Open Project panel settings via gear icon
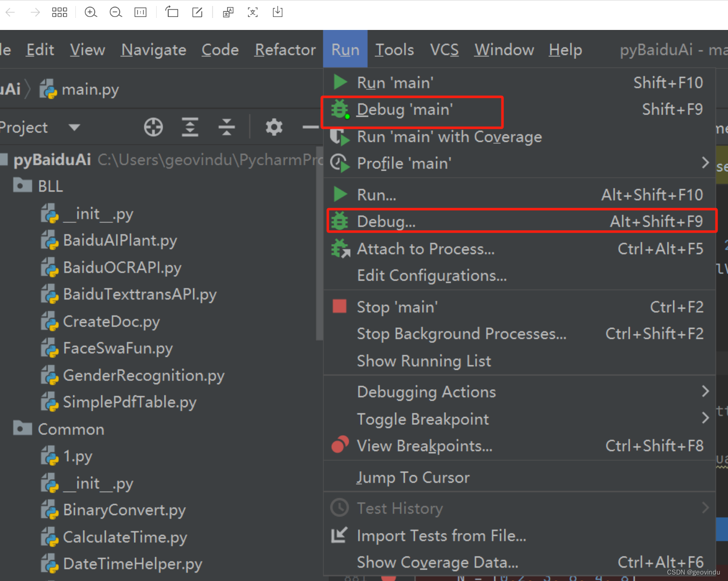 point(274,127)
